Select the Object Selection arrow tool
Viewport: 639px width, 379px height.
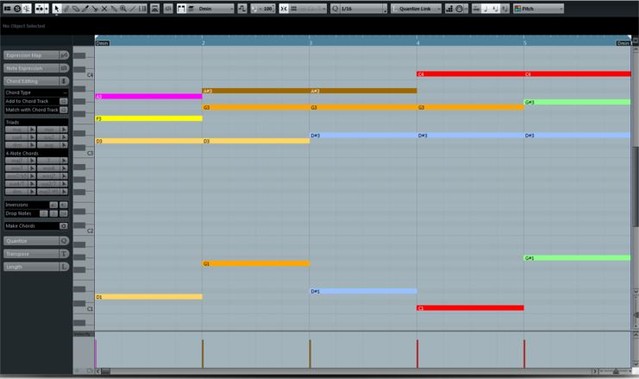click(56, 8)
